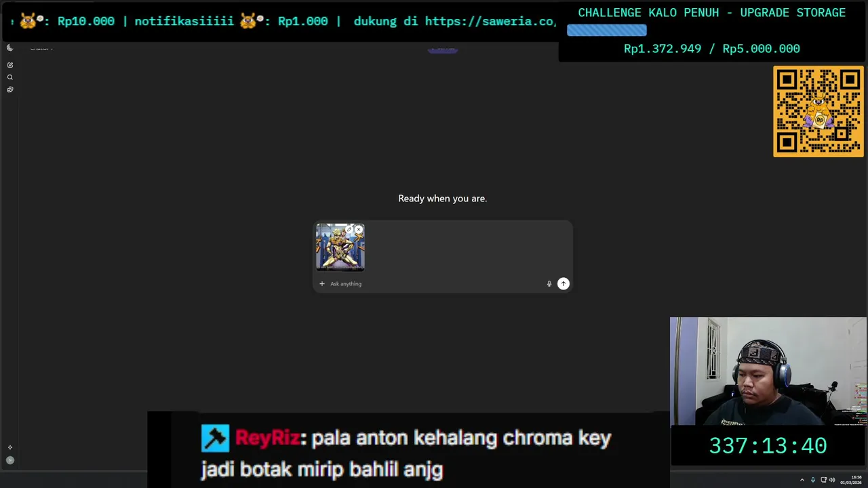
Task: Click the saweria.co link in the ticker
Action: pos(490,21)
